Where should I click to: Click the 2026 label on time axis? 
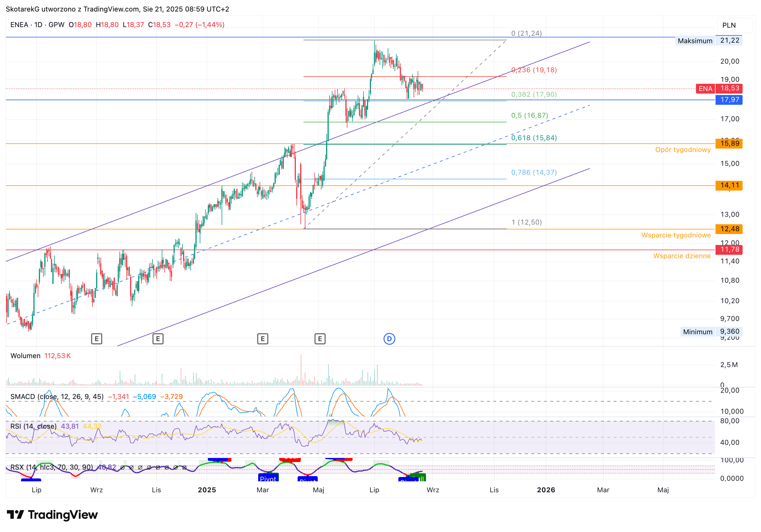point(546,490)
